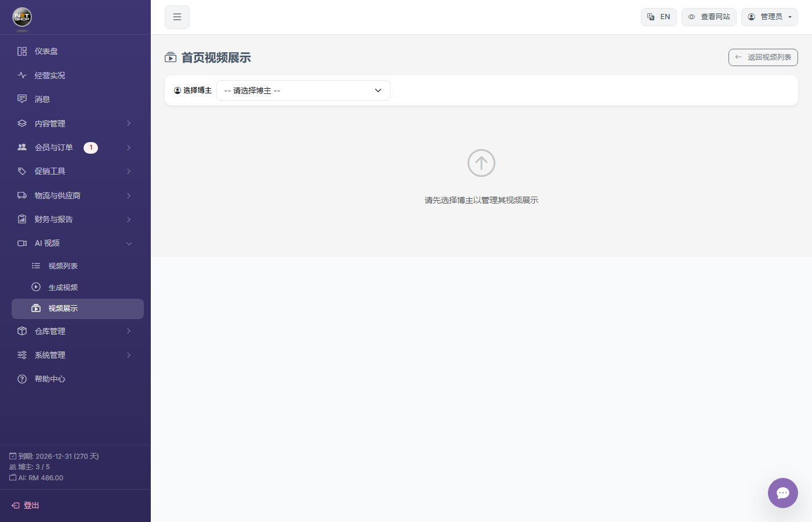Click the upload arrow circle icon
Screen dimensions: 812x522
(x=481, y=163)
